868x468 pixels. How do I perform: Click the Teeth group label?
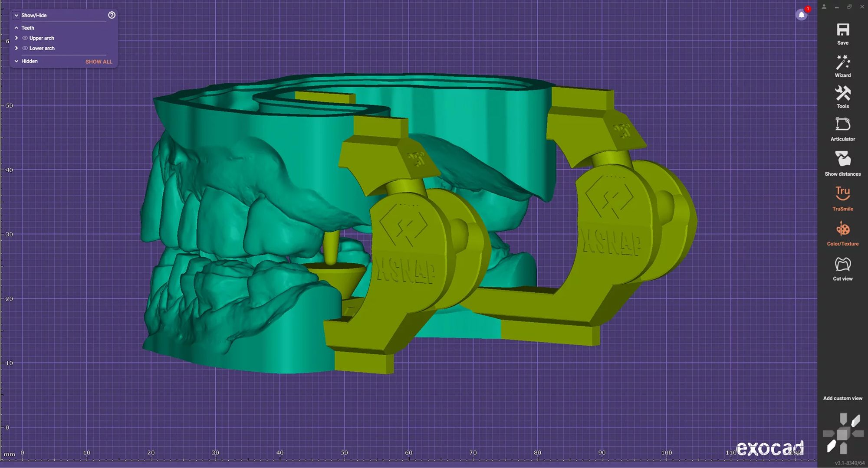(x=28, y=28)
